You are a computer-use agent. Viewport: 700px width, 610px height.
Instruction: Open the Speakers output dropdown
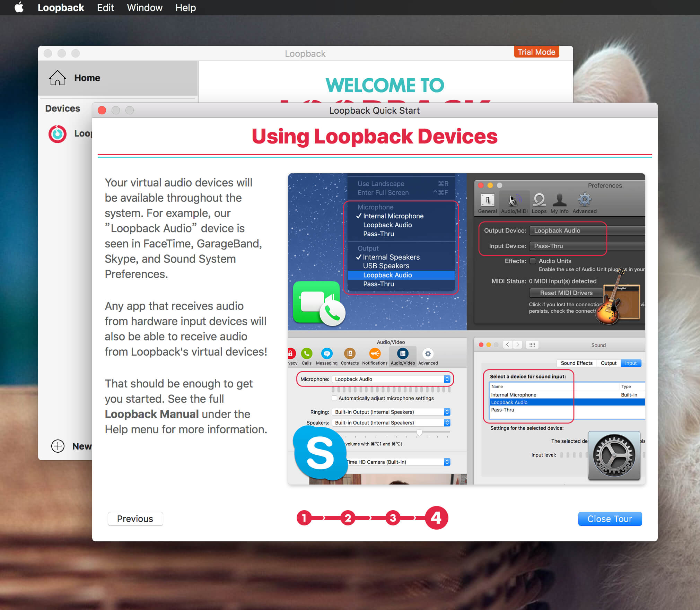(391, 422)
